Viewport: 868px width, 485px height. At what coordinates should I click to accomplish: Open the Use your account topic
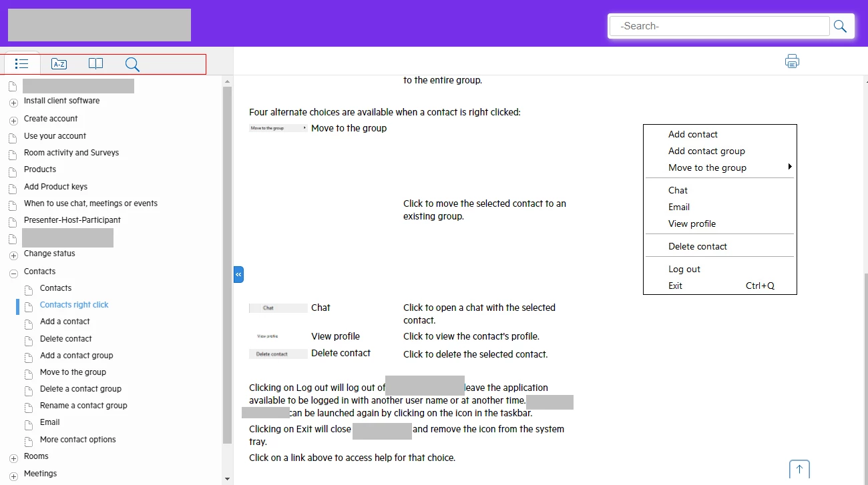(x=55, y=136)
